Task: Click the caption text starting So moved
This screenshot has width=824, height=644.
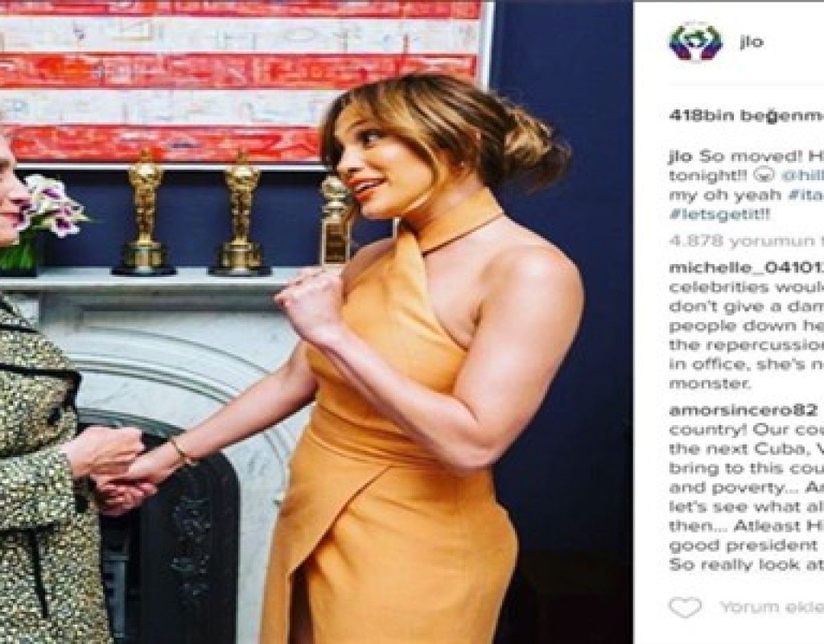Action: pos(747,186)
